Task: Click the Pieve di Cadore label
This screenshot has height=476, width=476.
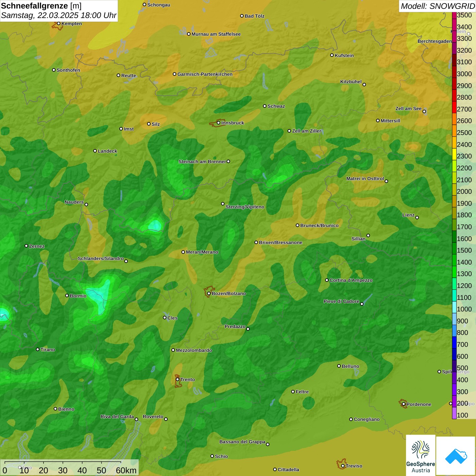Action: coord(341,301)
